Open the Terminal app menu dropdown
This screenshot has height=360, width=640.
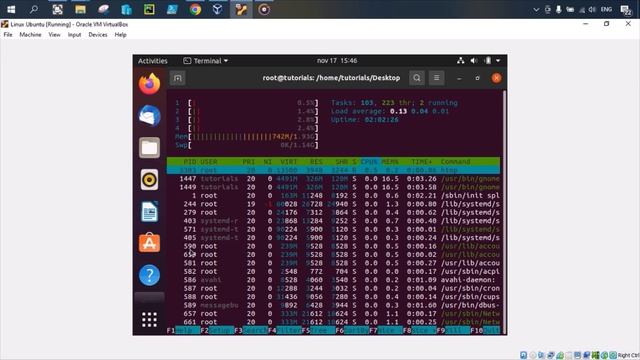pos(206,61)
